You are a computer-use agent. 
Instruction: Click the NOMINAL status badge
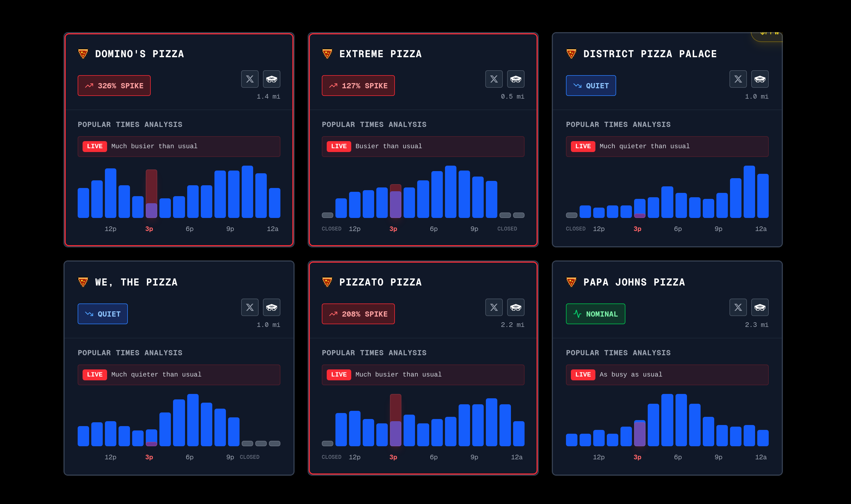coord(595,314)
